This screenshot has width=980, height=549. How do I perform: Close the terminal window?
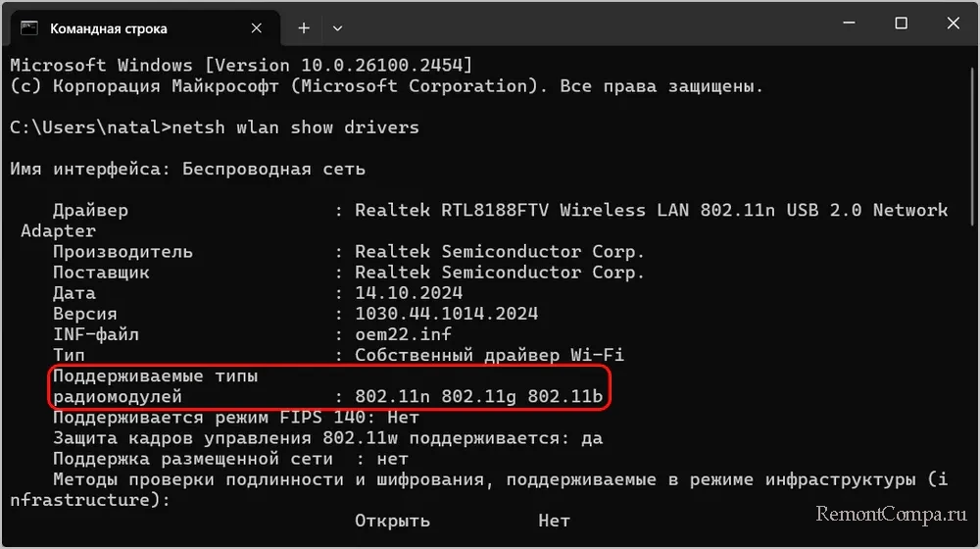click(954, 25)
